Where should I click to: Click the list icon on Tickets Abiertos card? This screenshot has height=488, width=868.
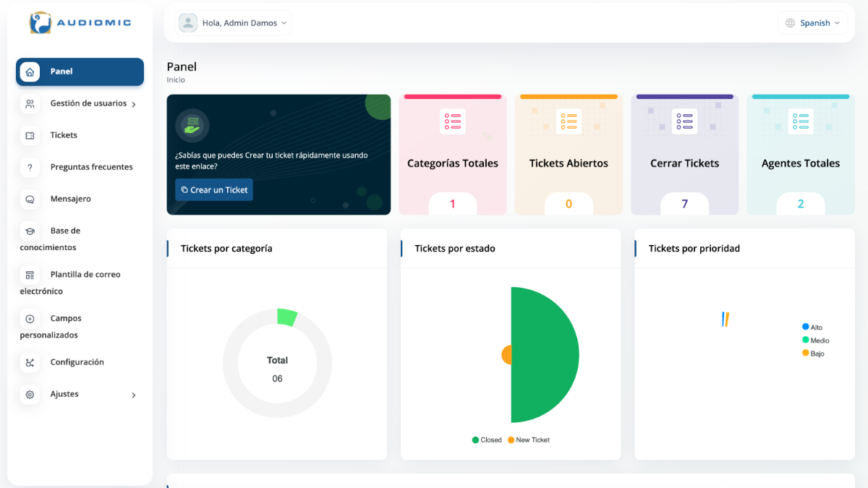tap(569, 121)
